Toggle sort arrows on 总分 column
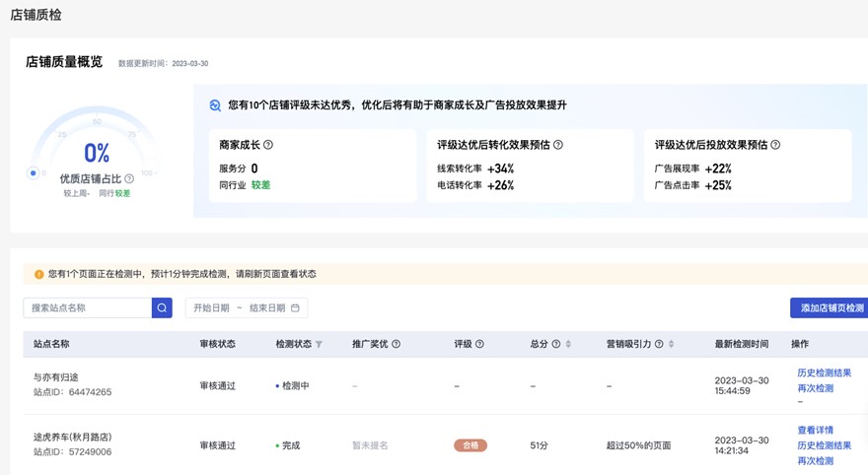The width and height of the screenshot is (868, 475). coord(568,344)
